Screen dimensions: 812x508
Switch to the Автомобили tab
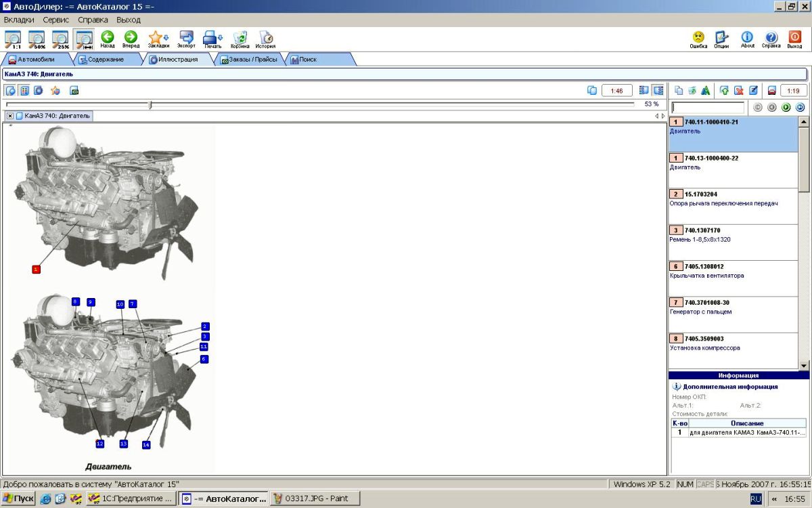pos(37,60)
